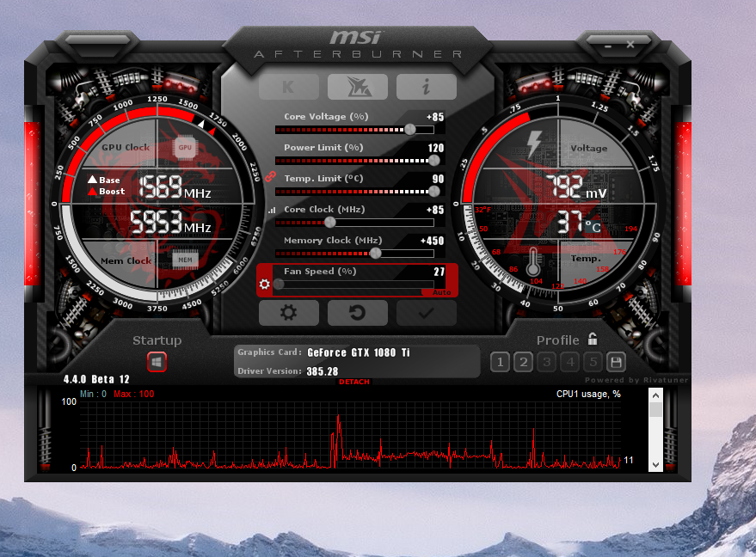Open the information i button

427,87
